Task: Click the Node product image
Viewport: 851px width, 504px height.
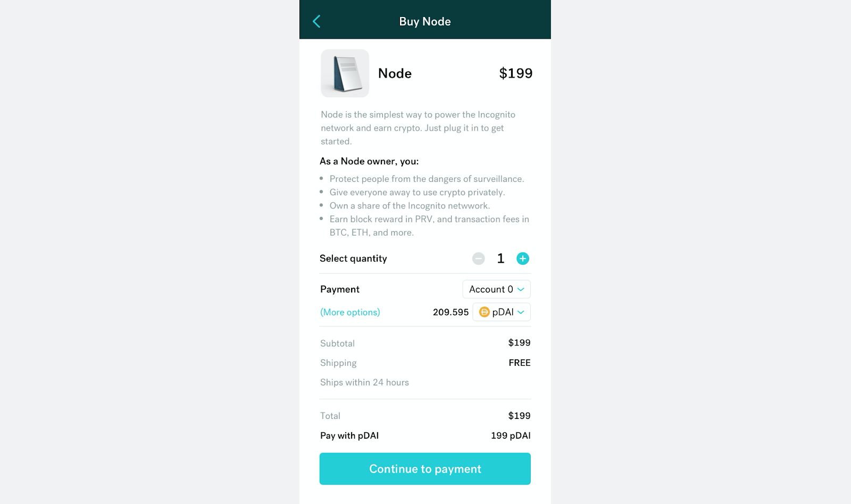Action: tap(345, 73)
